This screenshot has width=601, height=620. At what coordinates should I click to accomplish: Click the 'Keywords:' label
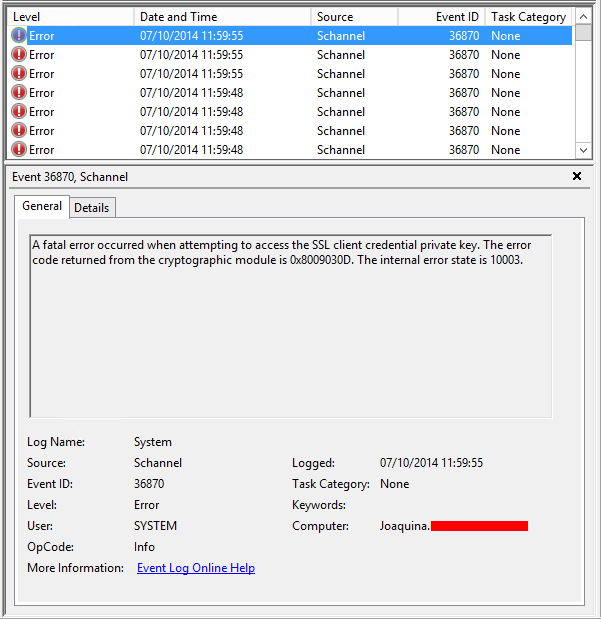pos(319,505)
